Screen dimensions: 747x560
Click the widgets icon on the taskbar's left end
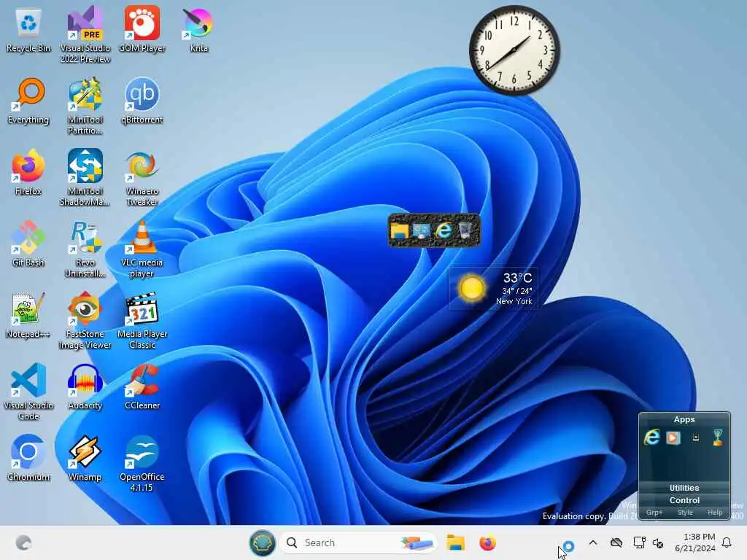click(x=23, y=542)
